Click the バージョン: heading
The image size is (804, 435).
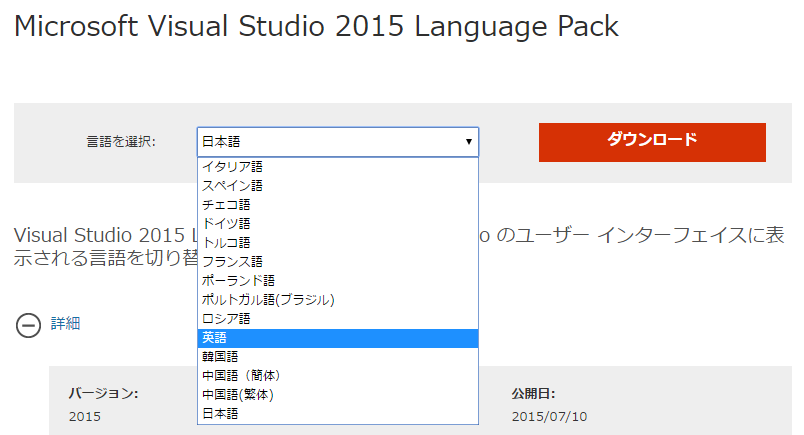pyautogui.click(x=103, y=393)
